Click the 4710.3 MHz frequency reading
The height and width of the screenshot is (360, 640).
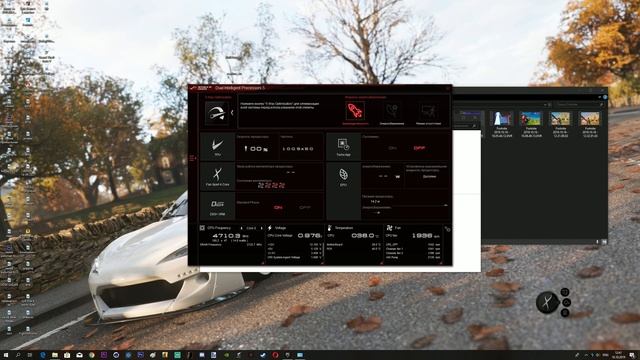[231, 236]
